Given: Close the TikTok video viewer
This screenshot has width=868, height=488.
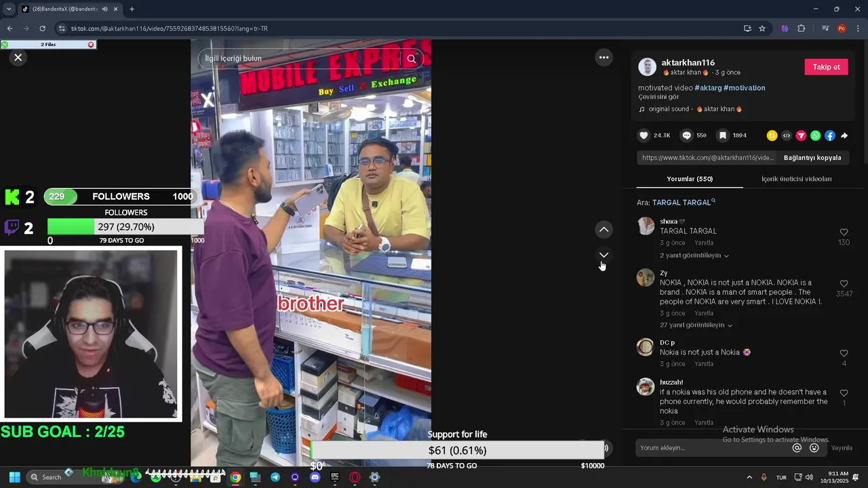Looking at the screenshot, I should coord(18,58).
